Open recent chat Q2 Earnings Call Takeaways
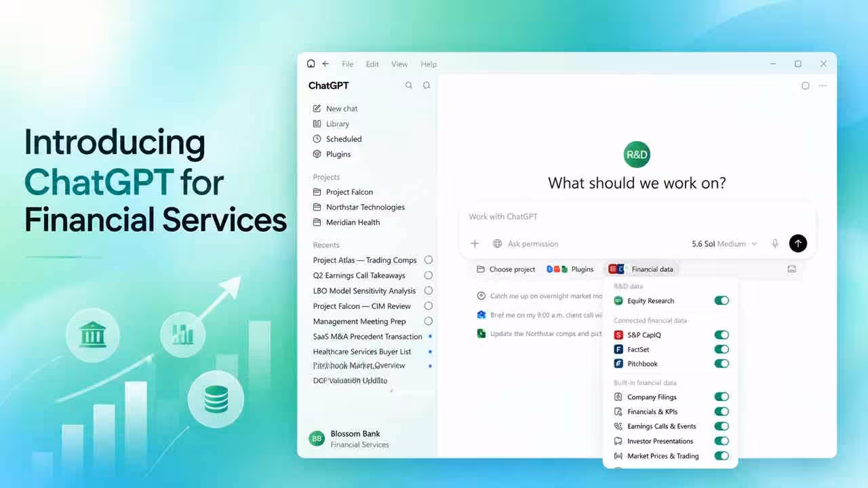Viewport: 868px width, 488px height. pyautogui.click(x=359, y=276)
